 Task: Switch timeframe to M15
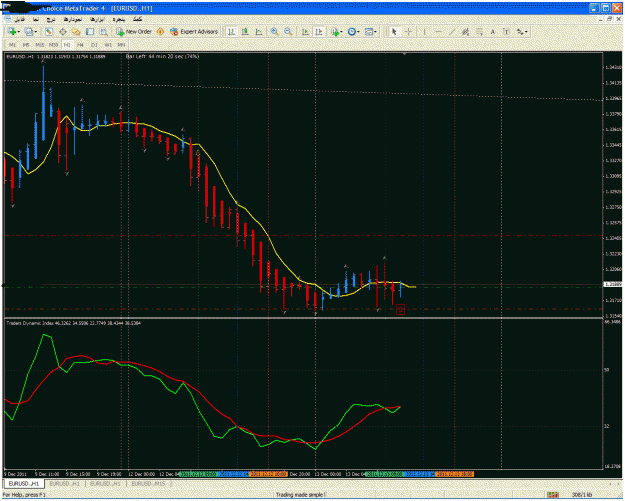(x=39, y=45)
